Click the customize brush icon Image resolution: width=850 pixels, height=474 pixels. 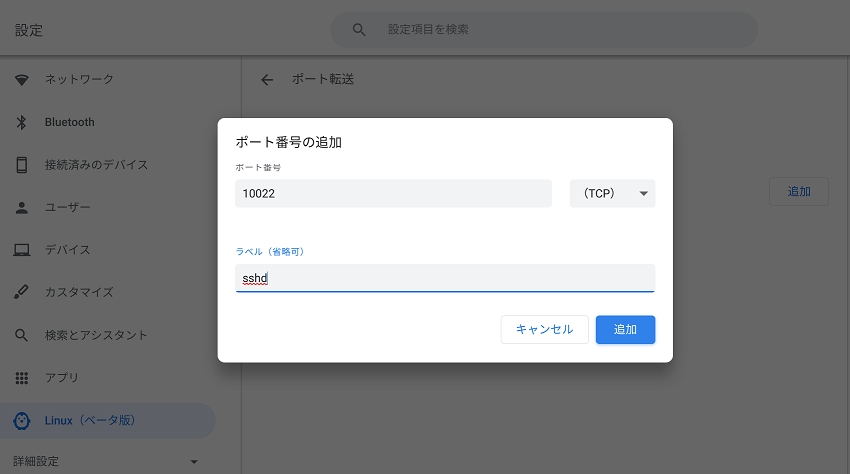(x=22, y=292)
